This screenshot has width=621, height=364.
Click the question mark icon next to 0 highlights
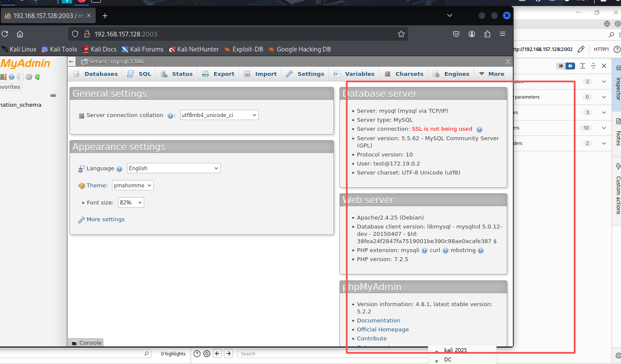[x=197, y=354]
